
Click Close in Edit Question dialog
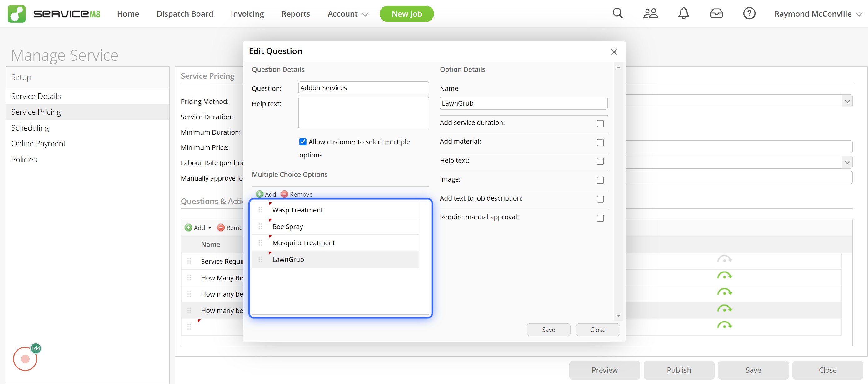(x=597, y=329)
